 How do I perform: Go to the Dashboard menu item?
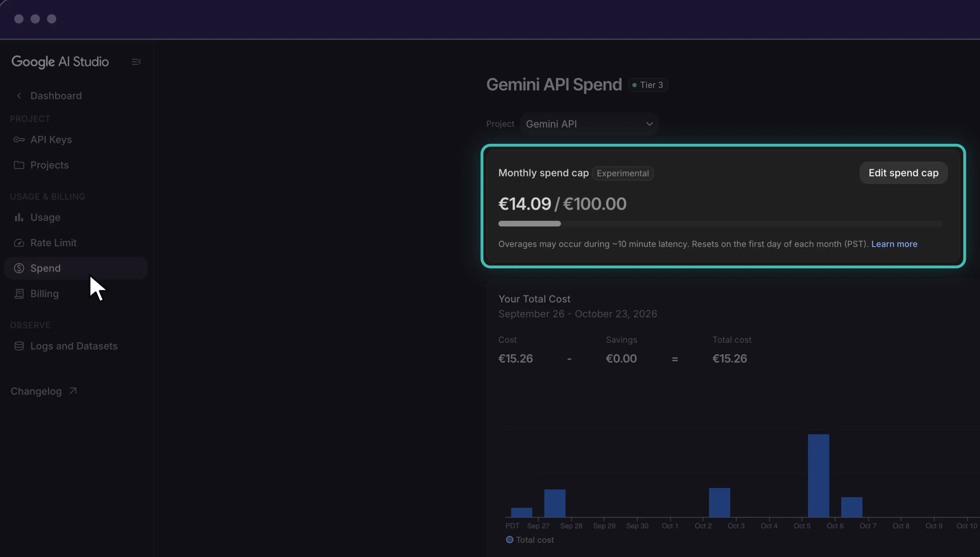pos(56,96)
